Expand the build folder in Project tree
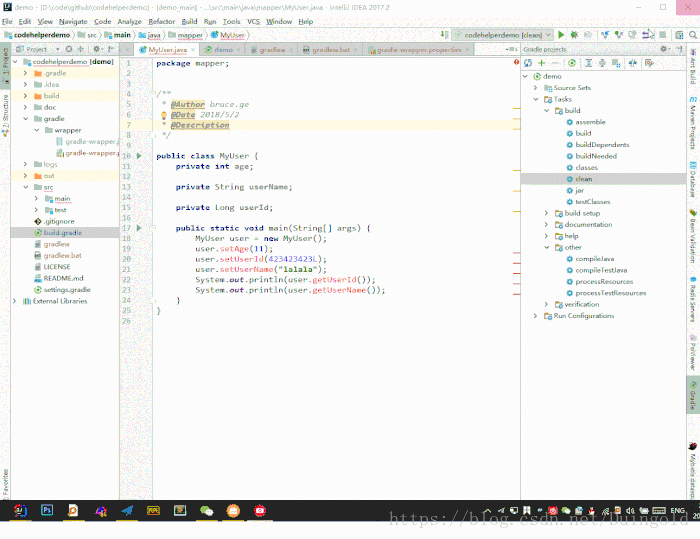700x539 pixels. click(x=25, y=96)
